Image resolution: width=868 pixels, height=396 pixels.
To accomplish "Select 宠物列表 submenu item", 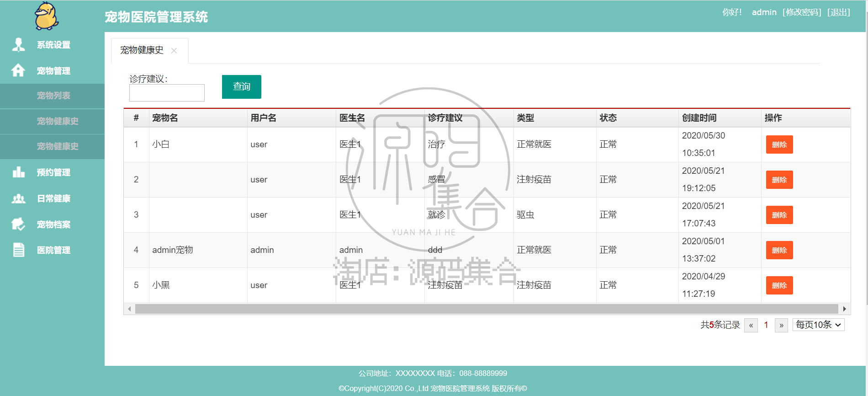I will [52, 96].
